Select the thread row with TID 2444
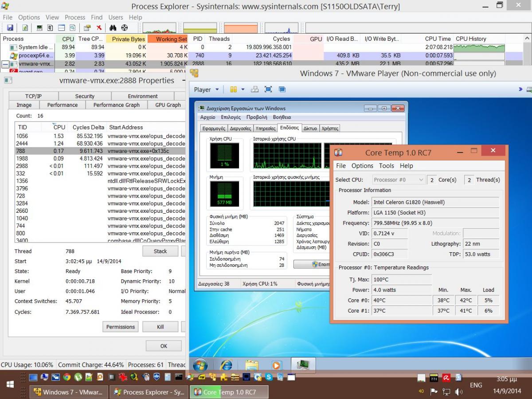 coord(100,144)
